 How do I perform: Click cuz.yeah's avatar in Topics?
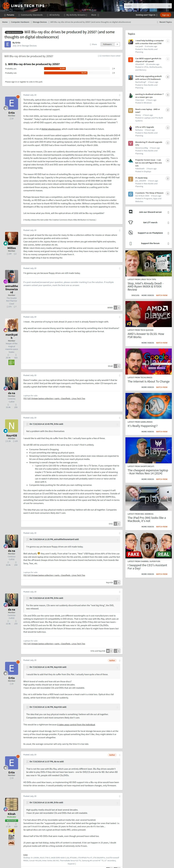(130, 42)
